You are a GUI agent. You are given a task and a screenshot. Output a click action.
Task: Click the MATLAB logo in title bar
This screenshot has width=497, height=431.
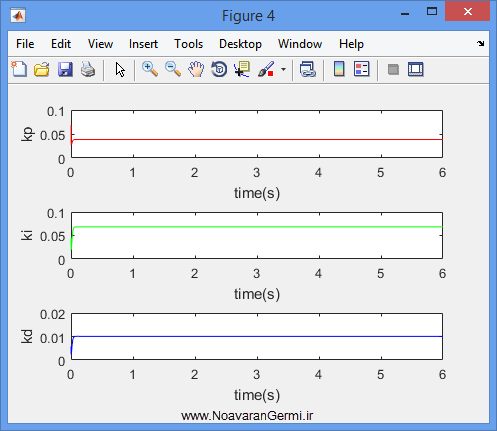click(18, 15)
